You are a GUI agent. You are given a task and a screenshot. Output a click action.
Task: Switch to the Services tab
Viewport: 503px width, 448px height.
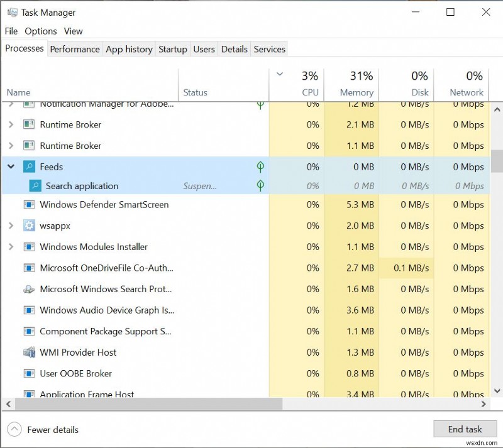(270, 49)
